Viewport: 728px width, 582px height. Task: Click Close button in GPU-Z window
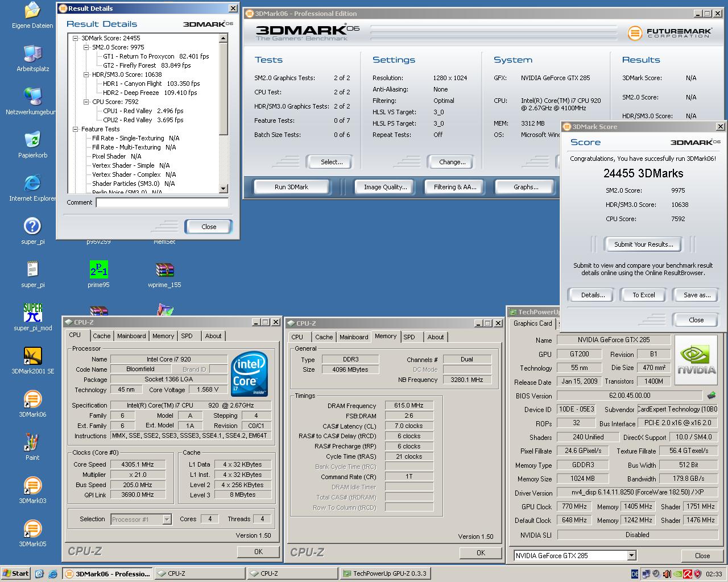click(x=702, y=556)
